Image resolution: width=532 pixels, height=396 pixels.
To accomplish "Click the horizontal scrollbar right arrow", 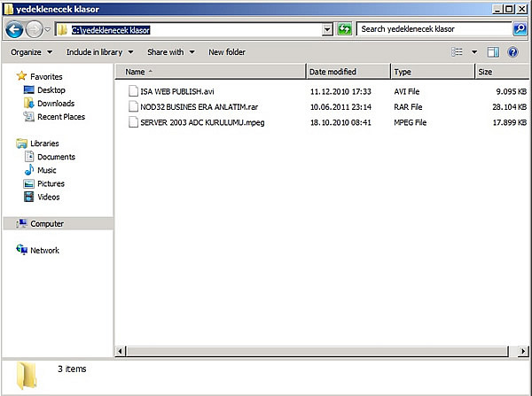I will (x=523, y=351).
